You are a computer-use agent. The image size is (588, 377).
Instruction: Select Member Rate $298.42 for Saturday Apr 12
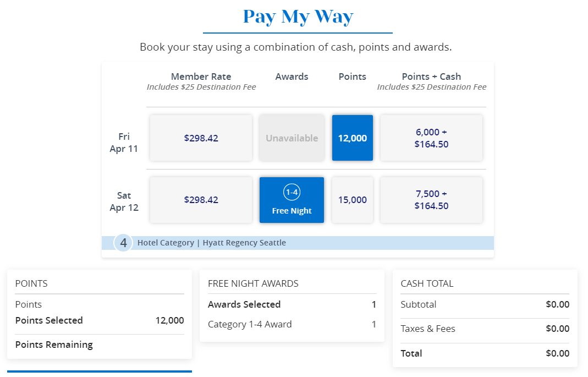click(x=201, y=200)
